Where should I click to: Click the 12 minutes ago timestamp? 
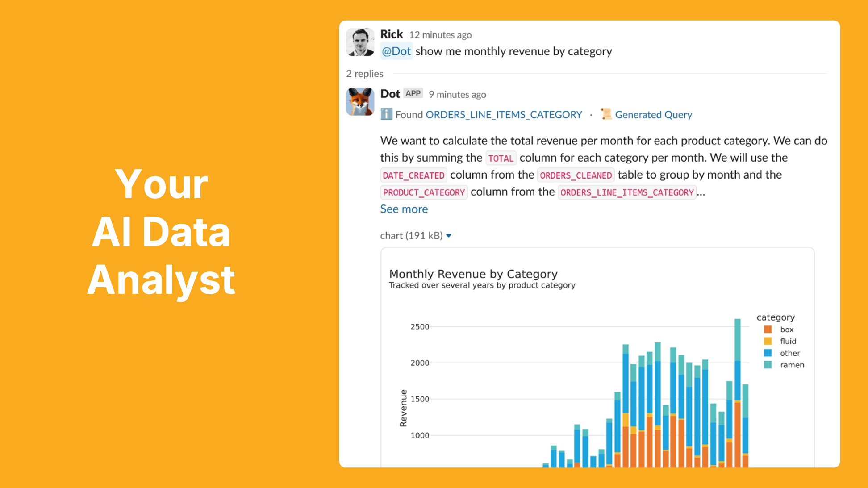[x=440, y=35]
